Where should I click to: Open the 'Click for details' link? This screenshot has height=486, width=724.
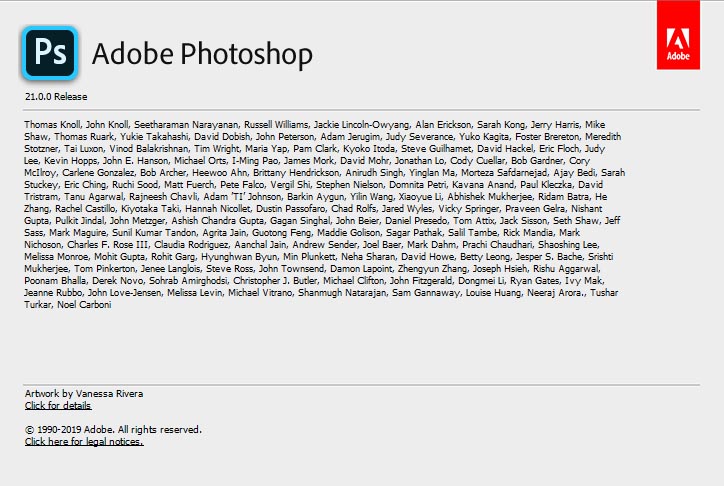tap(58, 406)
